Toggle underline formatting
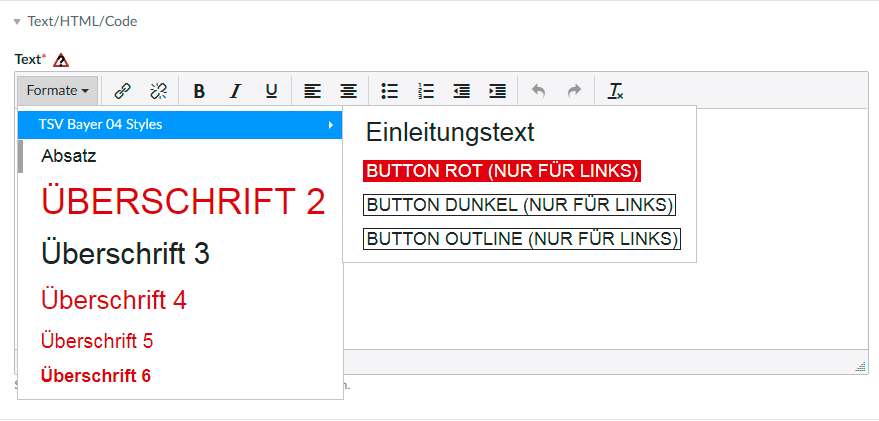The height and width of the screenshot is (421, 879). point(271,91)
